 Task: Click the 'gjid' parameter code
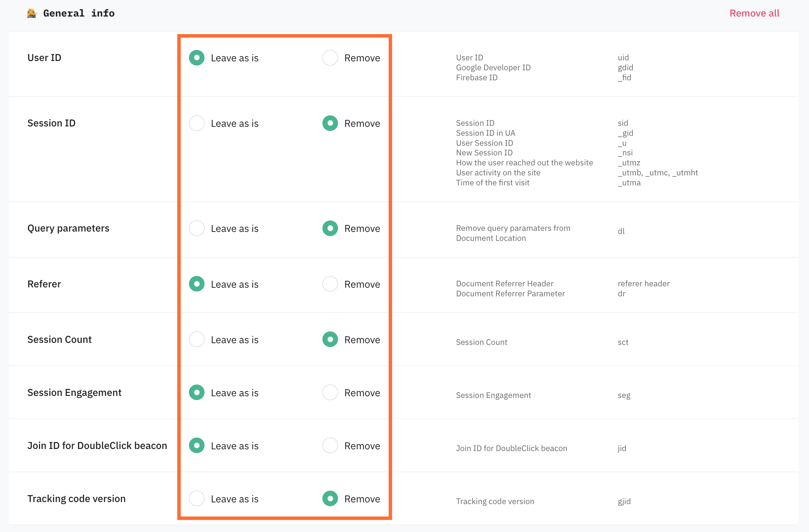(x=624, y=501)
